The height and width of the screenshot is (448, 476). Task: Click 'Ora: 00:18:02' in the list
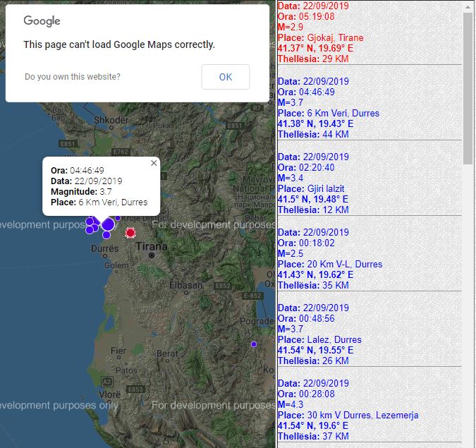tap(306, 243)
